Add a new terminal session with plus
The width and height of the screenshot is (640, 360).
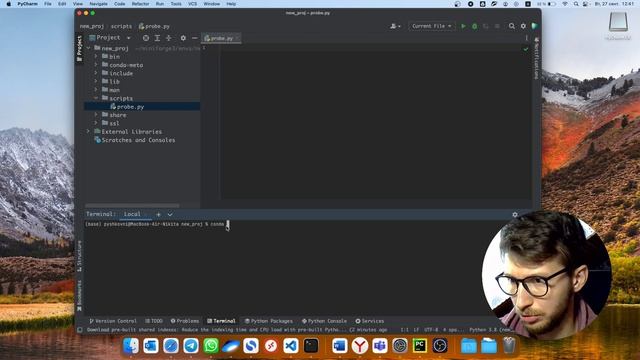158,214
